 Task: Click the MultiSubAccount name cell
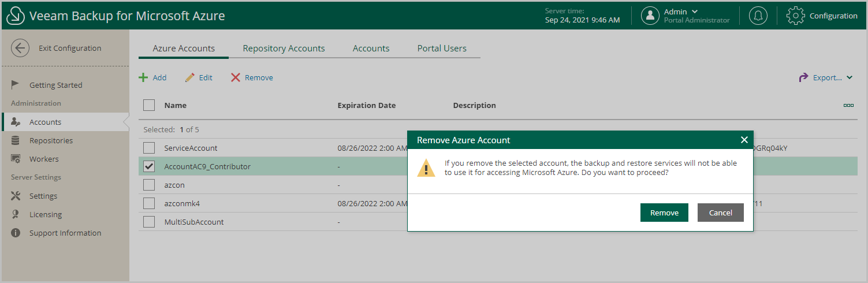pos(194,222)
